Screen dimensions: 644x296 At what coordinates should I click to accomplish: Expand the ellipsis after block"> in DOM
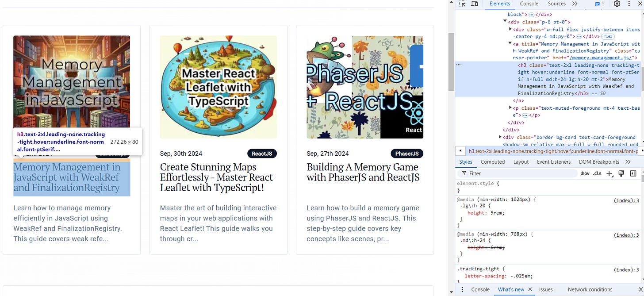point(531,15)
